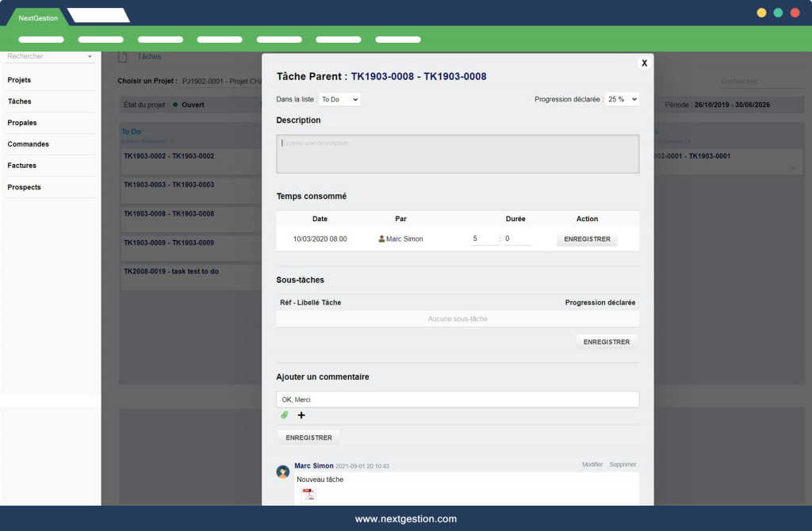Viewport: 812px width, 531px height.
Task: Close the Tâche Parent dialog with X
Action: (644, 63)
